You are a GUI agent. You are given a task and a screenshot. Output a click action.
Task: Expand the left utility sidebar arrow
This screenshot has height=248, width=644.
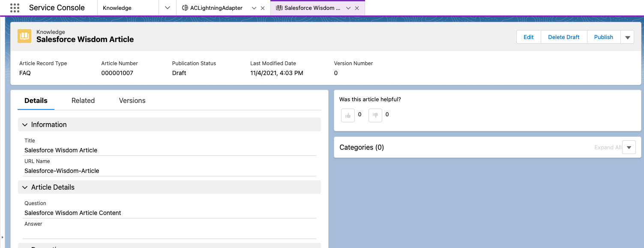2,236
